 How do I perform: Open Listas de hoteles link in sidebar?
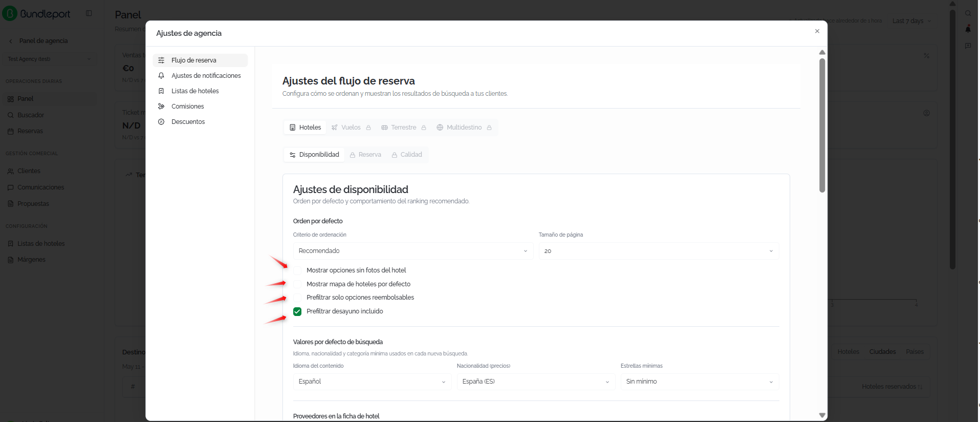[x=41, y=244]
